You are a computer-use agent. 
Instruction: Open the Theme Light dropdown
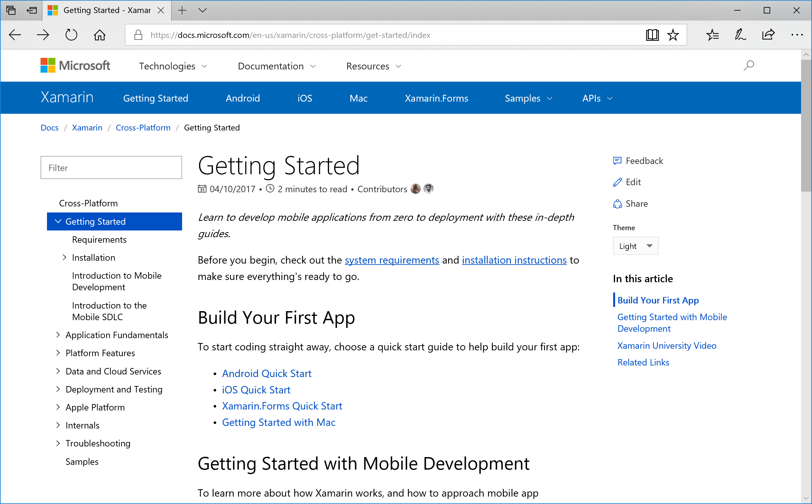pyautogui.click(x=635, y=246)
